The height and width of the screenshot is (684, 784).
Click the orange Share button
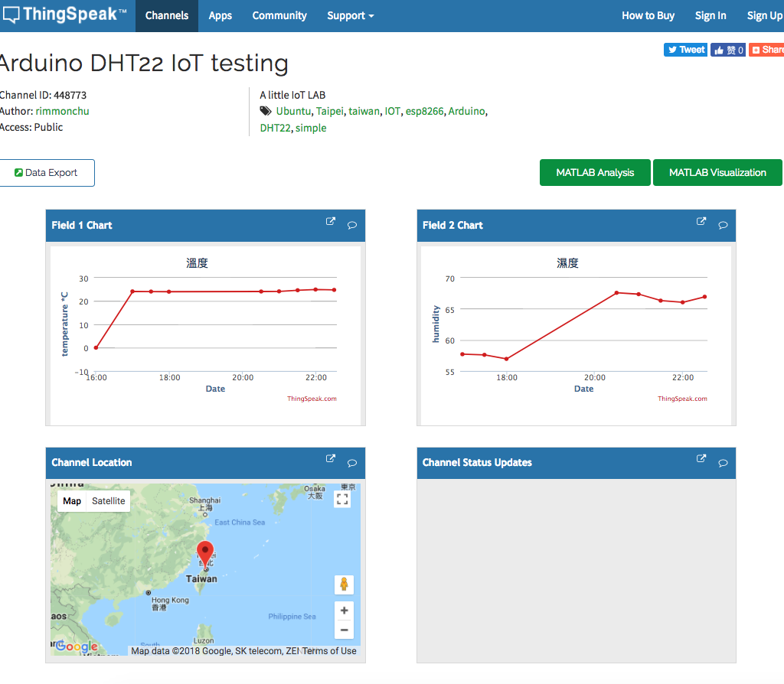coord(766,50)
